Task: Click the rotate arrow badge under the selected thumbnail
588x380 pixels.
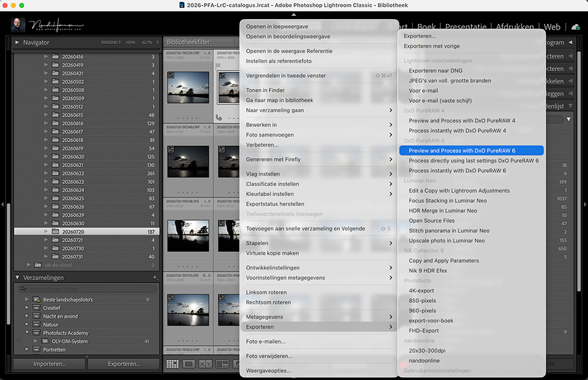Action: 219,118
